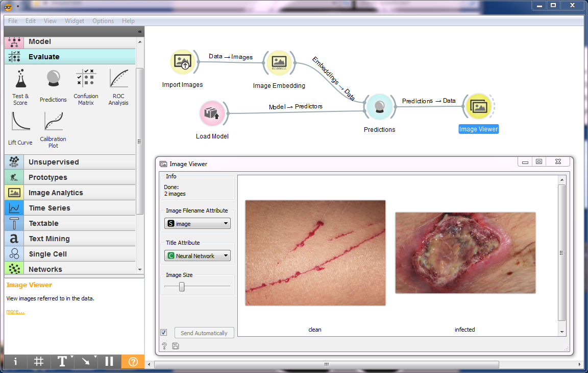Expand the Text Mining category
Viewport: 588px width, 373px height.
click(x=70, y=239)
